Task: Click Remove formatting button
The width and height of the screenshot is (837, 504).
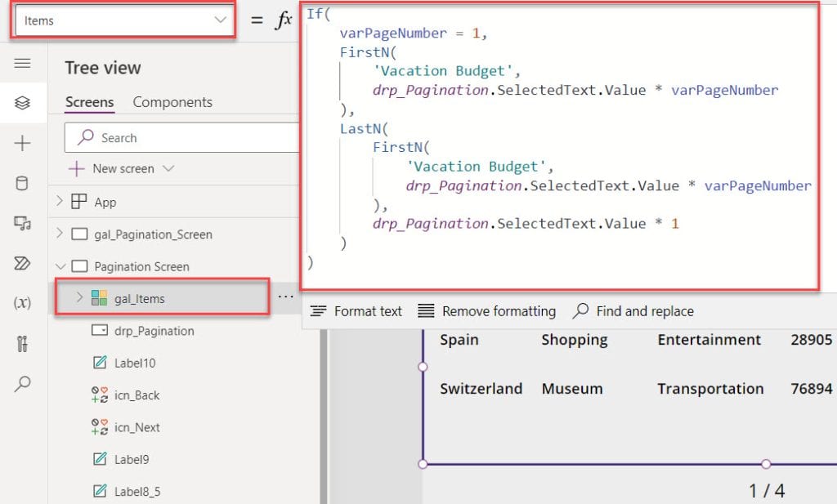Action: click(x=486, y=311)
